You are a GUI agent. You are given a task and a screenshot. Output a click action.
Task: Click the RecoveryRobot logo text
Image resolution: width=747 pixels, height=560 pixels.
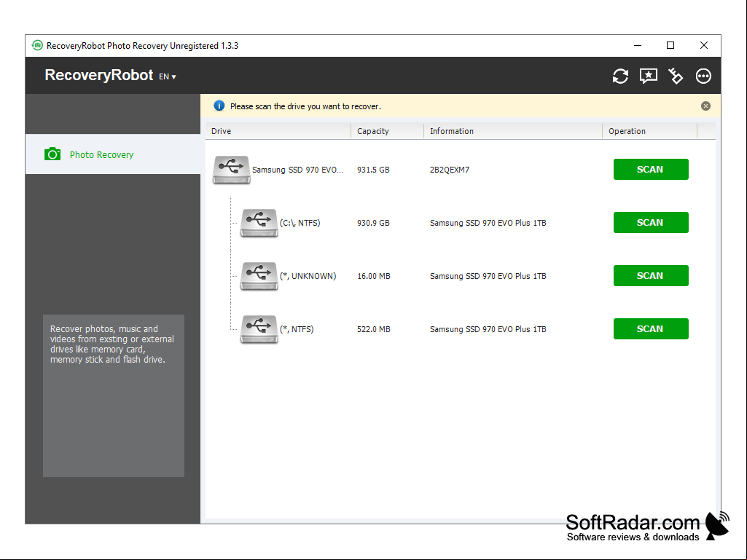coord(98,75)
